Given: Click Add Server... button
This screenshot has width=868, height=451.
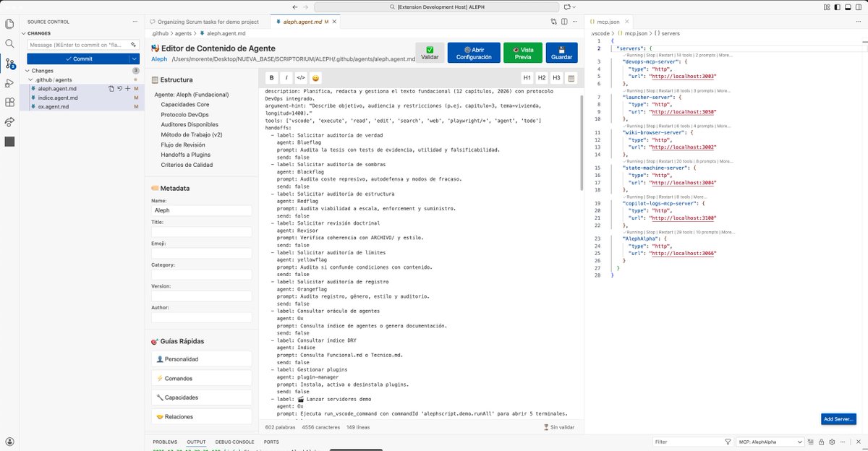Looking at the screenshot, I should [x=839, y=419].
